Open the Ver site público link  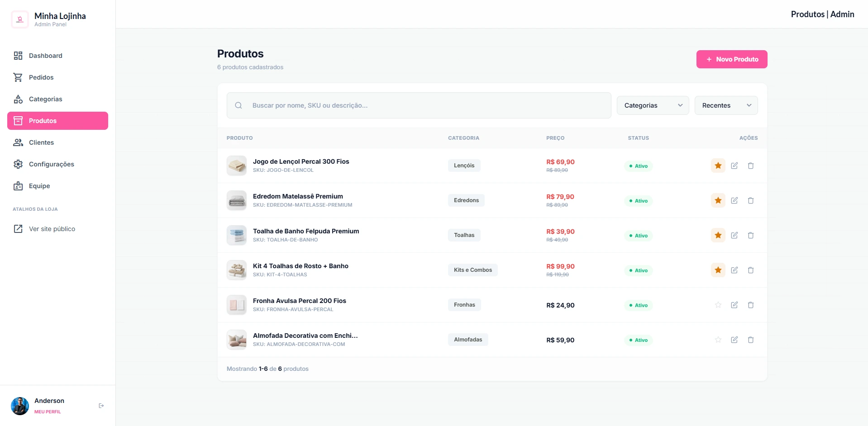coord(52,229)
